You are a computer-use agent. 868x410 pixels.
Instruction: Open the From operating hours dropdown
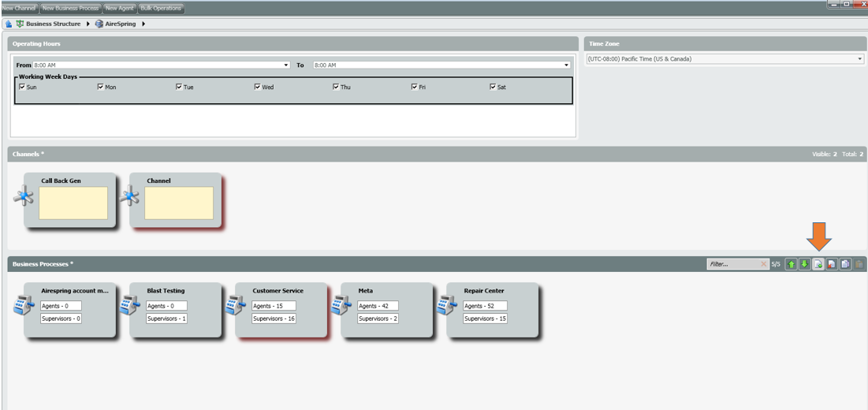pos(286,65)
